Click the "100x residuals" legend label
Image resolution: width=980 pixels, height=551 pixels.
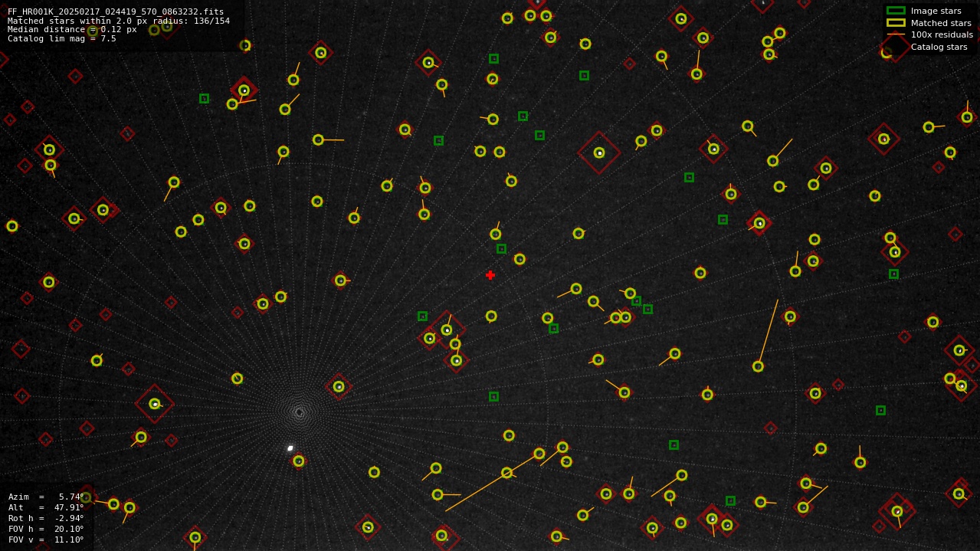(x=942, y=34)
